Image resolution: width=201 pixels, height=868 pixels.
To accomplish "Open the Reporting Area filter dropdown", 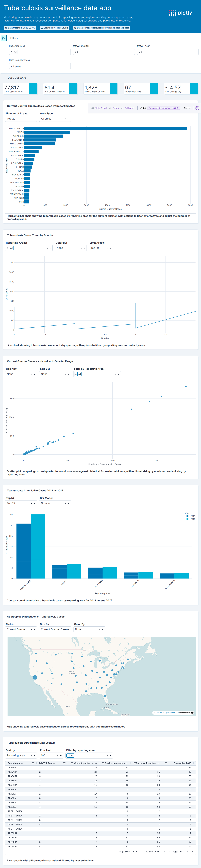I will tap(40, 52).
